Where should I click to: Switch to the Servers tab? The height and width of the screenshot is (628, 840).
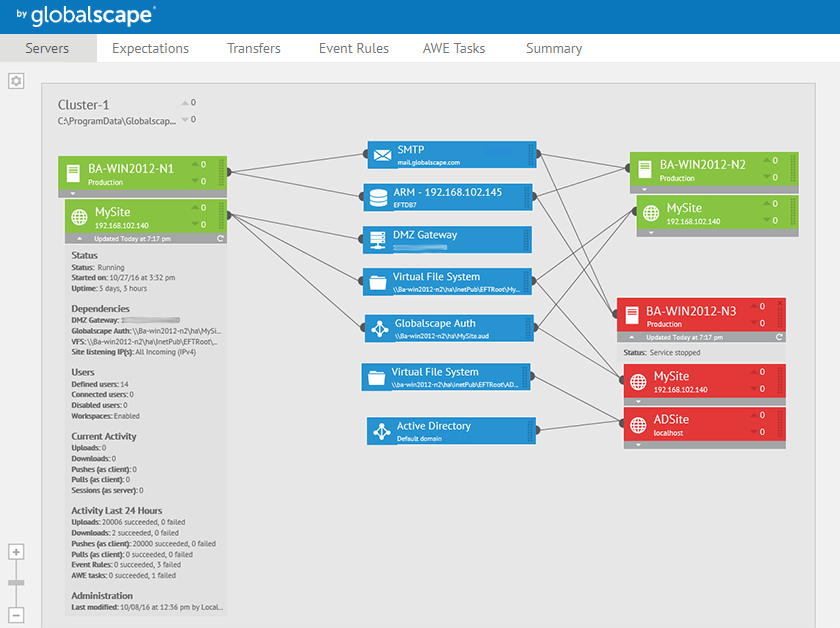(47, 48)
